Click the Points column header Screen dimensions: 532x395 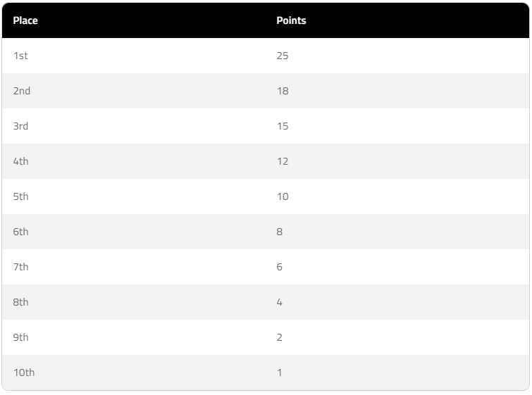click(291, 20)
